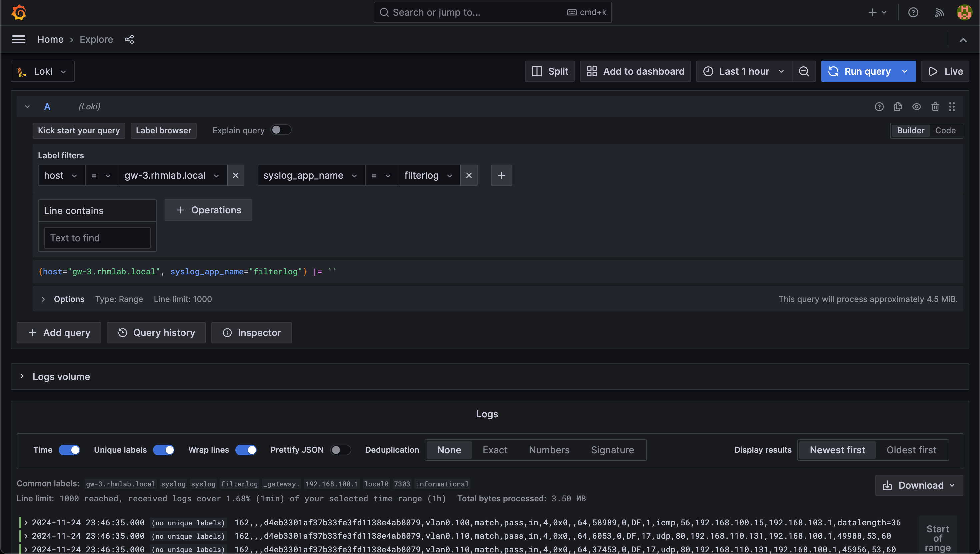Select Signature deduplication
The image size is (980, 554).
tap(613, 450)
